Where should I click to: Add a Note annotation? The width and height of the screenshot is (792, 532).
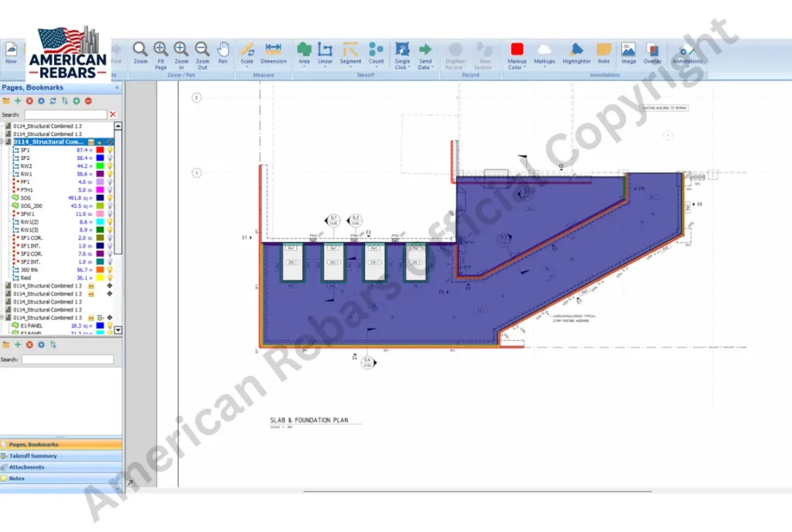[603, 53]
